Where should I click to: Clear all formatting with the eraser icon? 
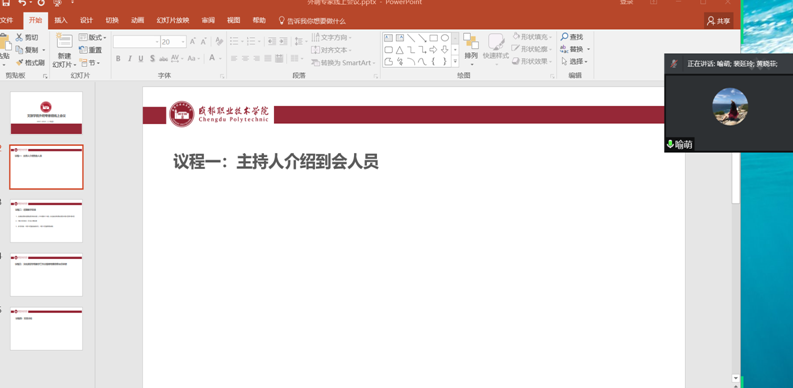(x=219, y=41)
